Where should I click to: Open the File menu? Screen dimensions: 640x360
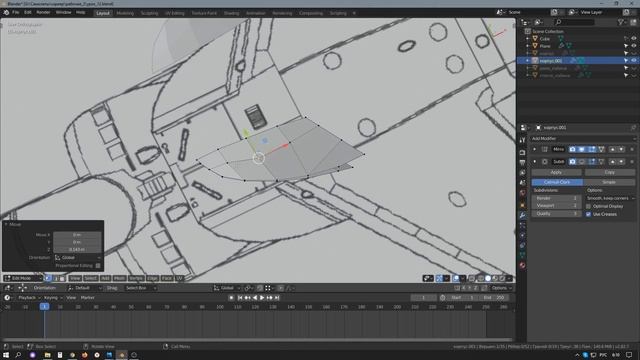click(x=16, y=13)
